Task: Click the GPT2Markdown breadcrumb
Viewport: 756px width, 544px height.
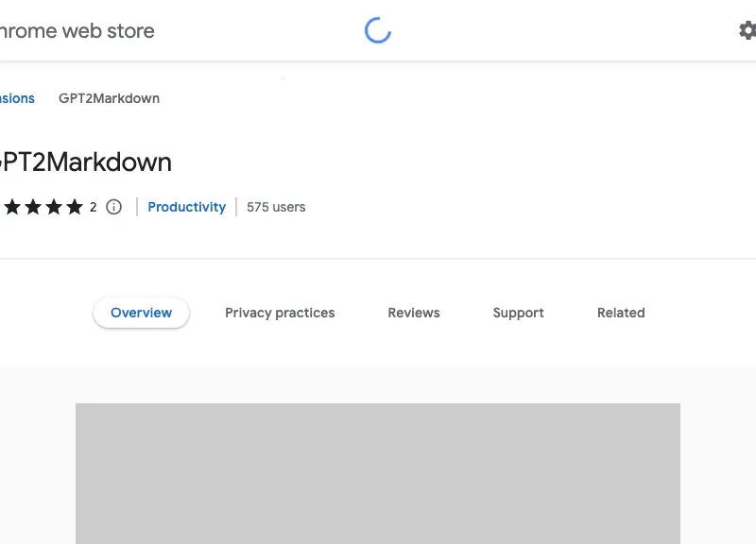Action: [109, 98]
